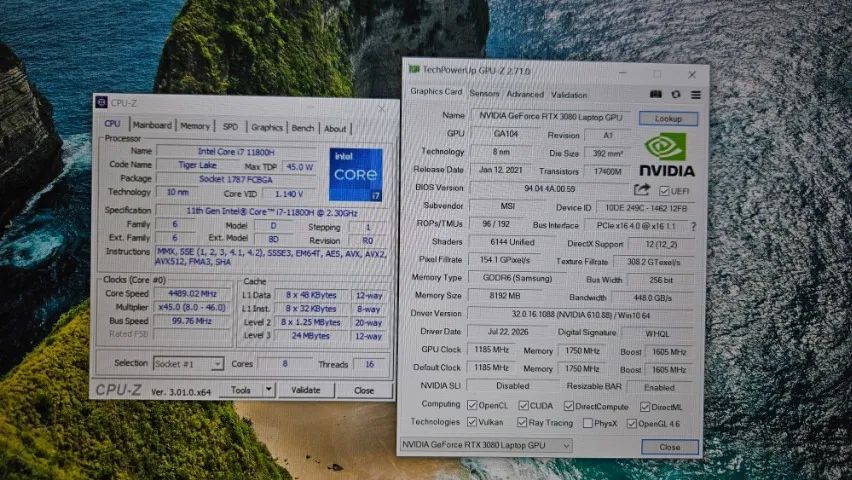This screenshot has height=480, width=852.
Task: Click the Core Speed value 4489.02 MHz
Action: pos(192,294)
